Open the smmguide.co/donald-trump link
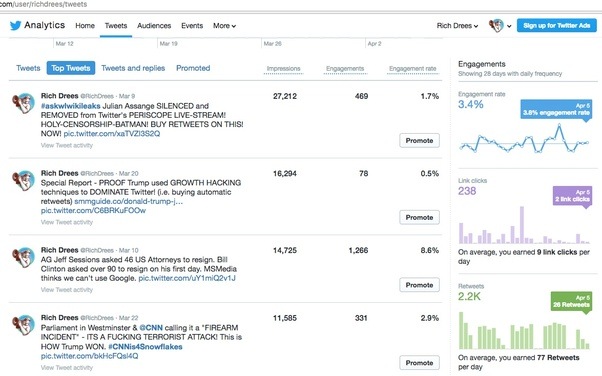The width and height of the screenshot is (602, 376). 129,201
